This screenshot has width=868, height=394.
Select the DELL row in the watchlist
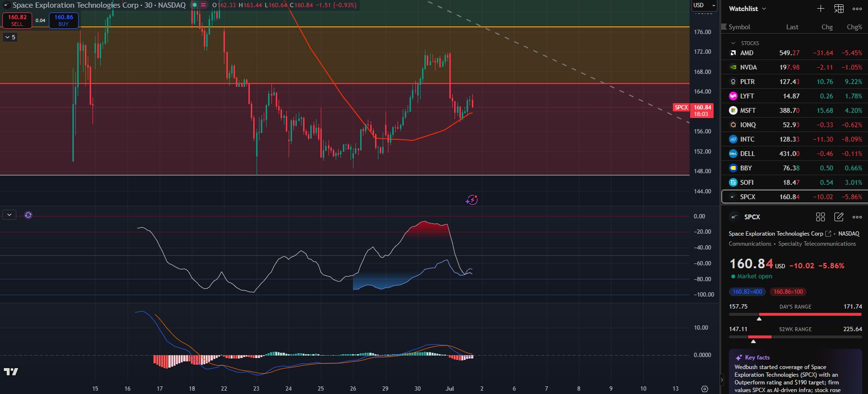pos(794,154)
